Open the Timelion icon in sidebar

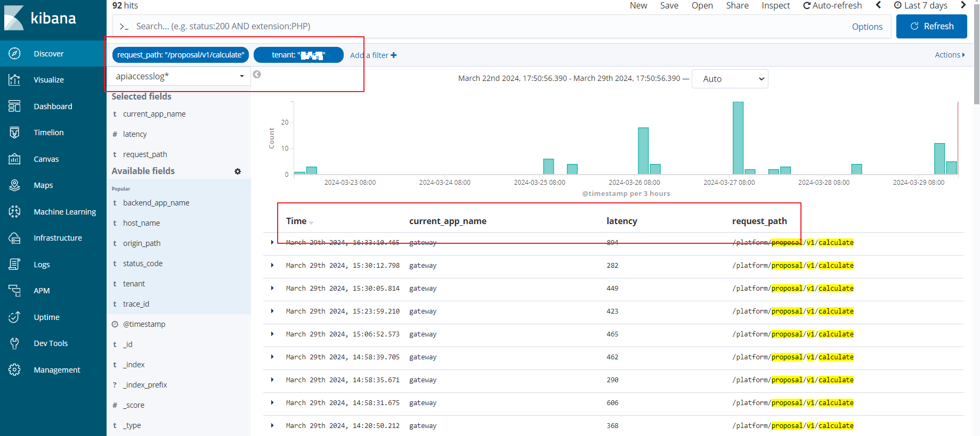coord(14,133)
